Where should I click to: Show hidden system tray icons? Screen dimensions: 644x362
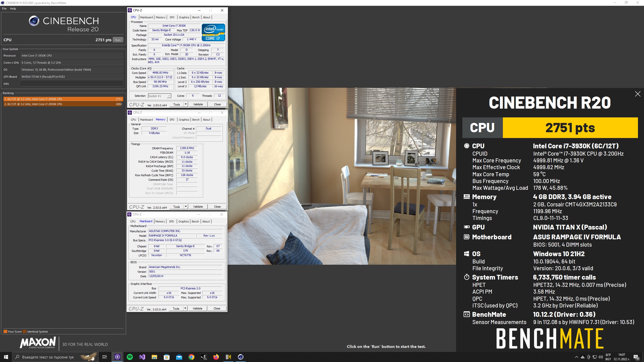[576, 357]
